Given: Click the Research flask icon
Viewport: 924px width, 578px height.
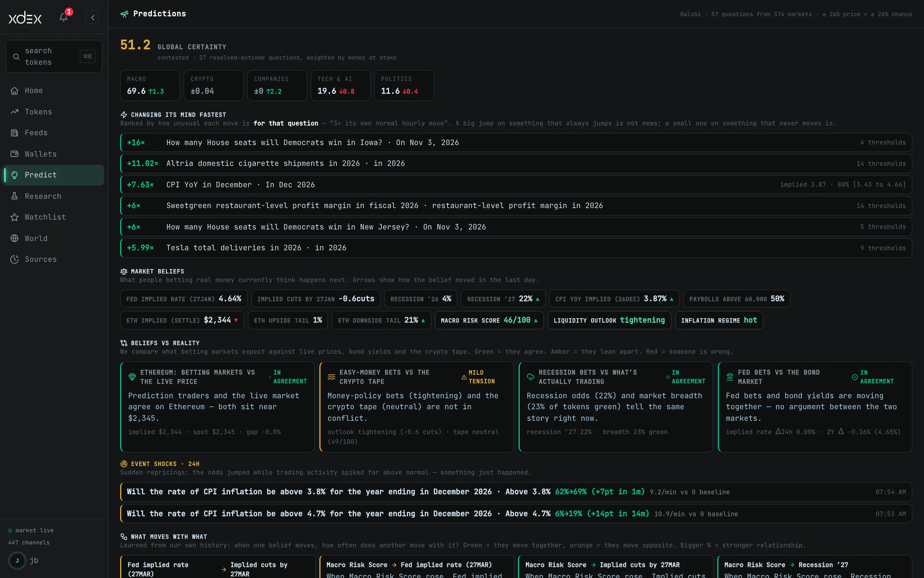Looking at the screenshot, I should [14, 196].
